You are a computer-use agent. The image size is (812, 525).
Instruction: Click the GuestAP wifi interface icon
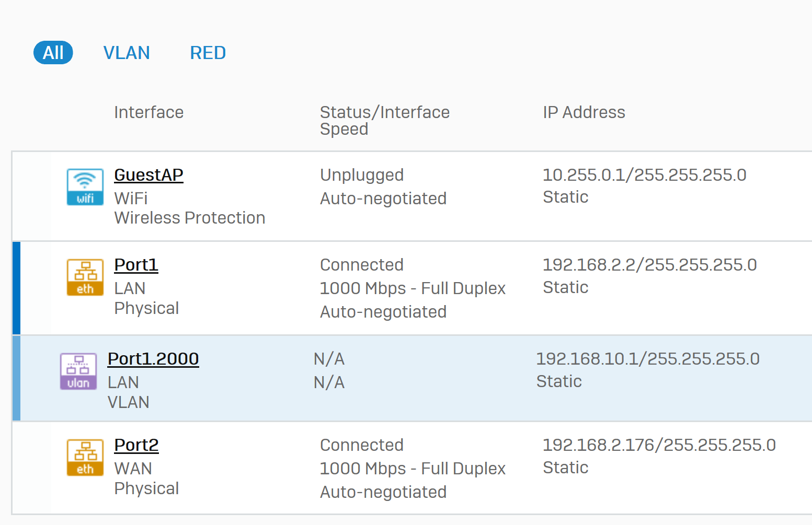[85, 187]
